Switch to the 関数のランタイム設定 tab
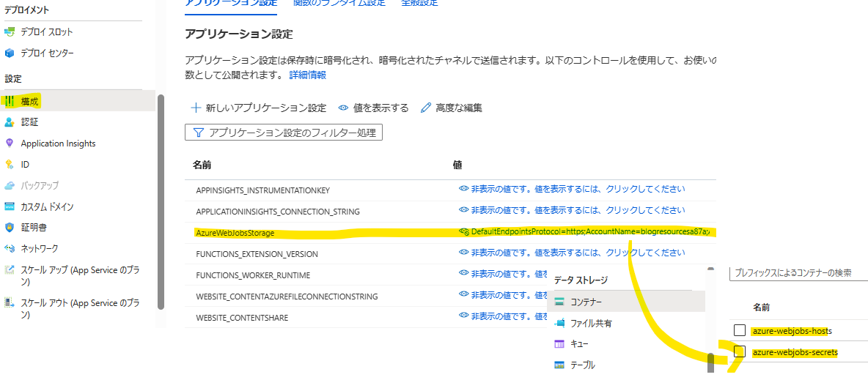Viewport: 868px width, 380px height. (339, 3)
